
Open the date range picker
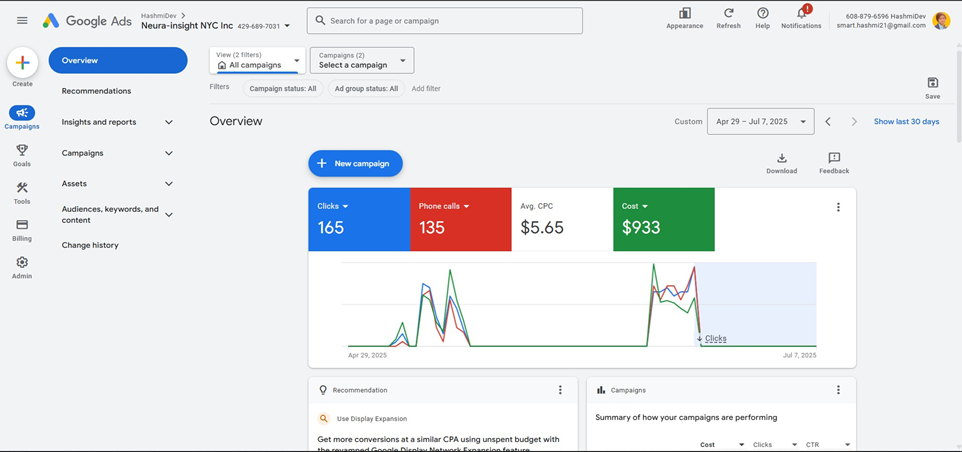click(761, 121)
